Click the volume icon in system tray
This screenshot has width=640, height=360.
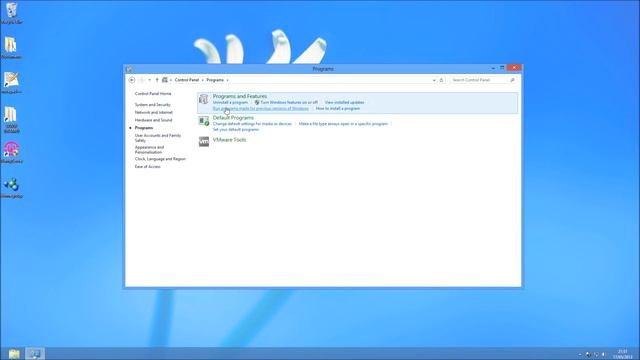[x=604, y=354]
